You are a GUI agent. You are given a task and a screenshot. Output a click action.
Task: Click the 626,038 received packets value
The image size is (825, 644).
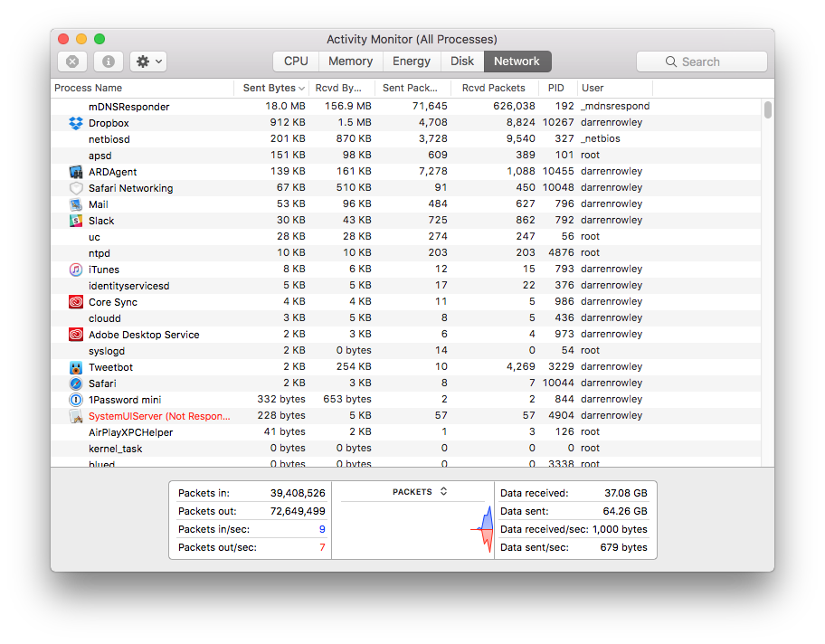click(x=514, y=107)
